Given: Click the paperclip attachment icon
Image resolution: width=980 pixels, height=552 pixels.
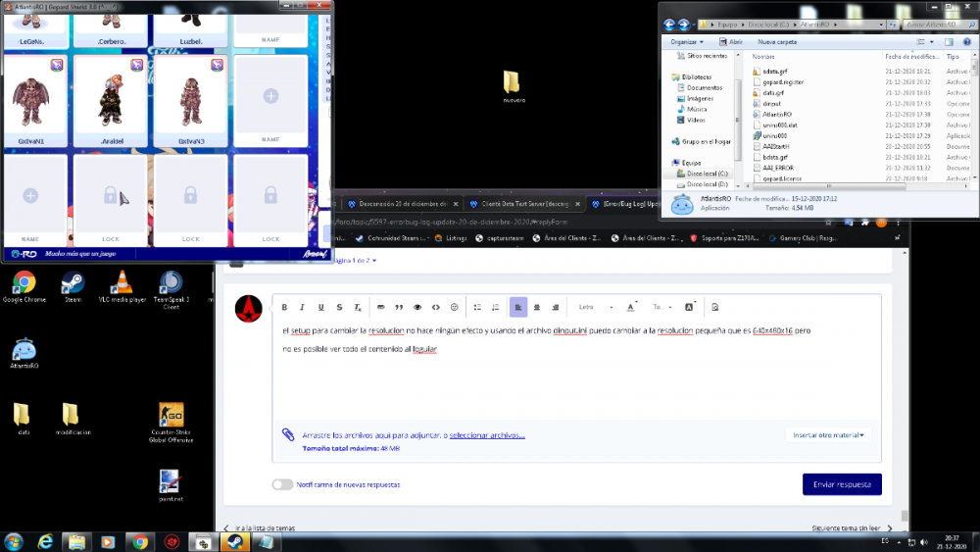Looking at the screenshot, I should [x=288, y=434].
